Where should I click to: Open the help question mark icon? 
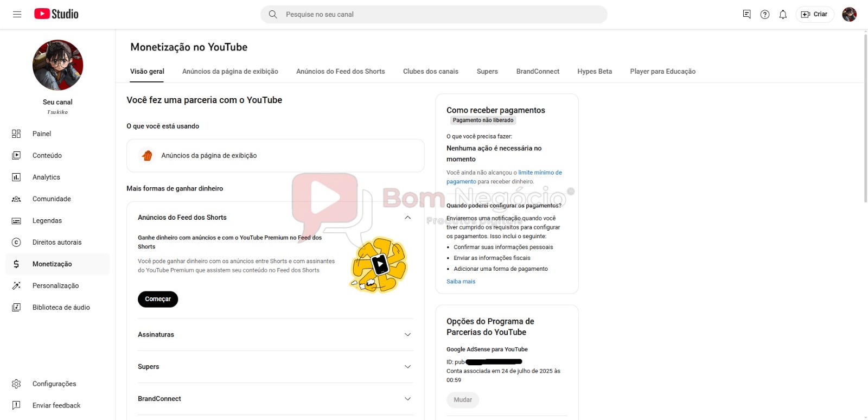click(x=765, y=15)
